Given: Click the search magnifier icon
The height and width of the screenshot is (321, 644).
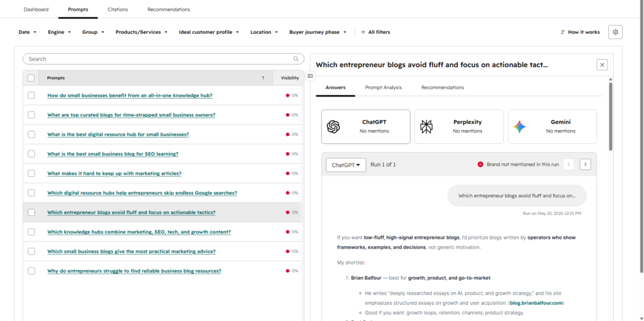Looking at the screenshot, I should (x=296, y=59).
